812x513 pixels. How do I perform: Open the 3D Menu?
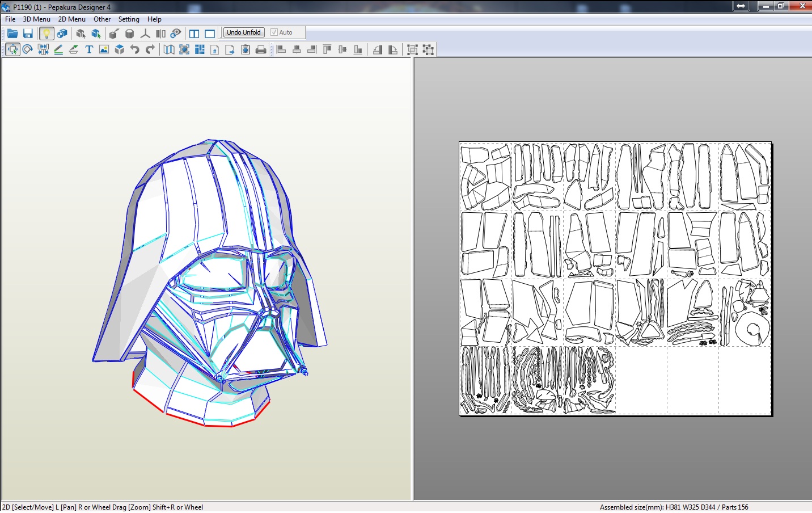36,19
